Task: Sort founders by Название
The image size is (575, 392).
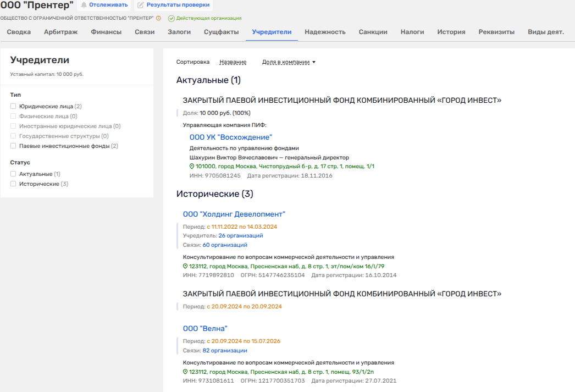Action: pyautogui.click(x=233, y=62)
